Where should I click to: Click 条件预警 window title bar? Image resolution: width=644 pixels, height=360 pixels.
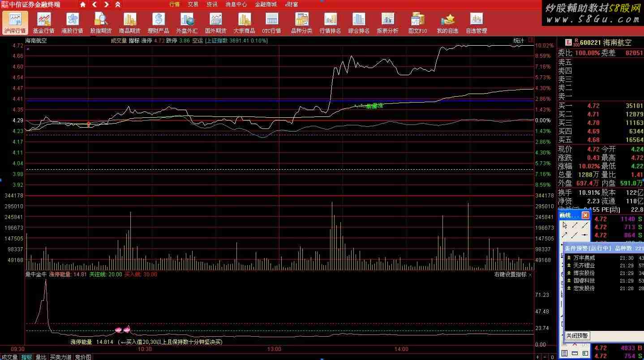pos(603,248)
